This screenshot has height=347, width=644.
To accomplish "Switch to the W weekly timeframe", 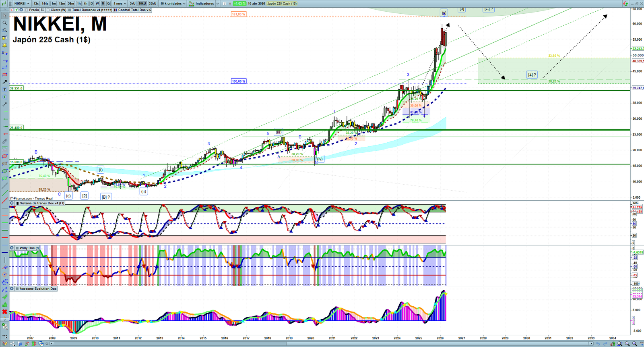I will [x=97, y=4].
